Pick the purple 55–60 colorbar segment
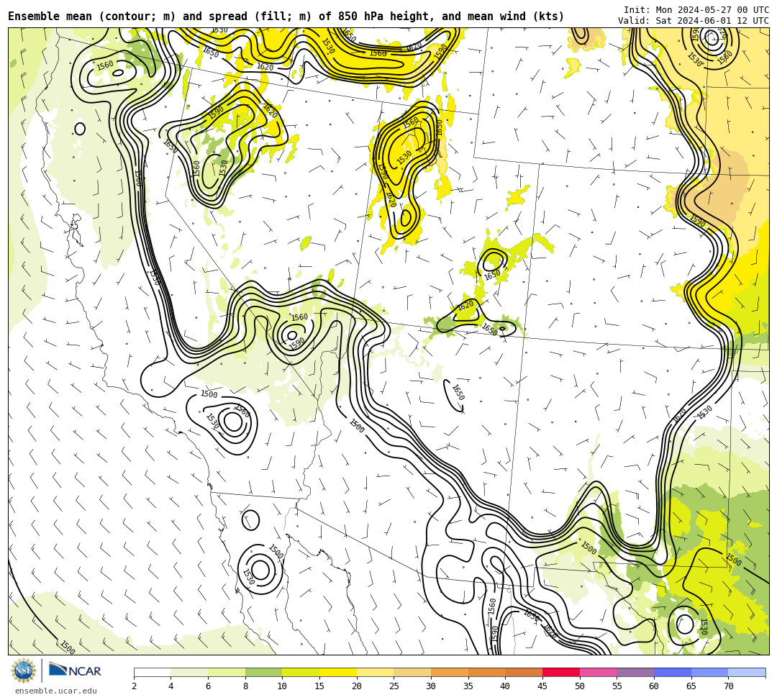The image size is (777, 700). (x=635, y=672)
